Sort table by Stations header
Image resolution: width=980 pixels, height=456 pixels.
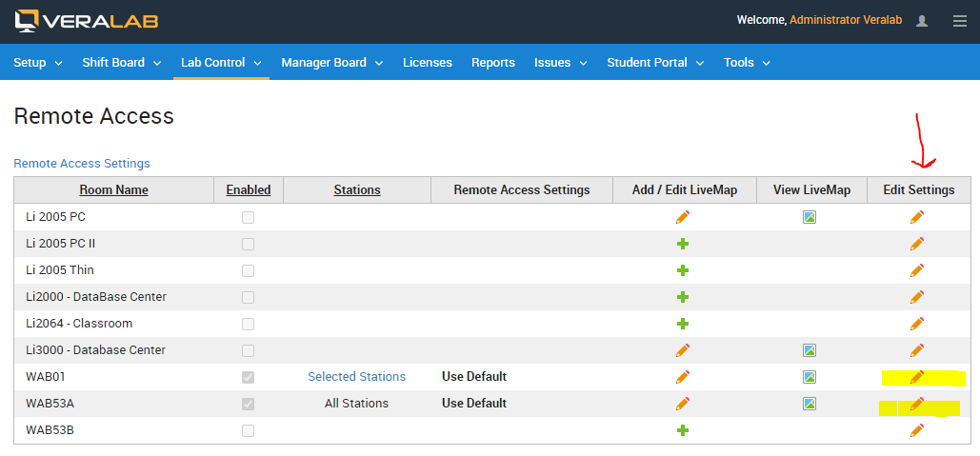(357, 189)
